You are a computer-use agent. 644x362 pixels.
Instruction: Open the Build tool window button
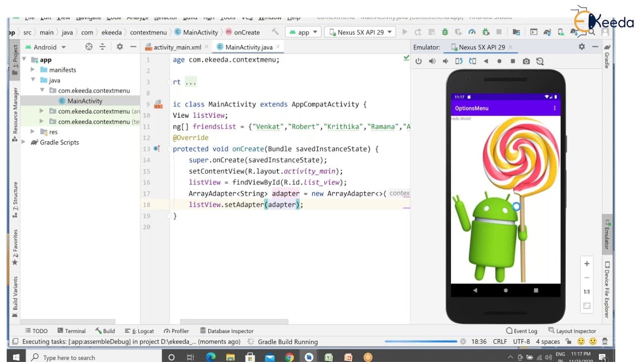[104, 331]
